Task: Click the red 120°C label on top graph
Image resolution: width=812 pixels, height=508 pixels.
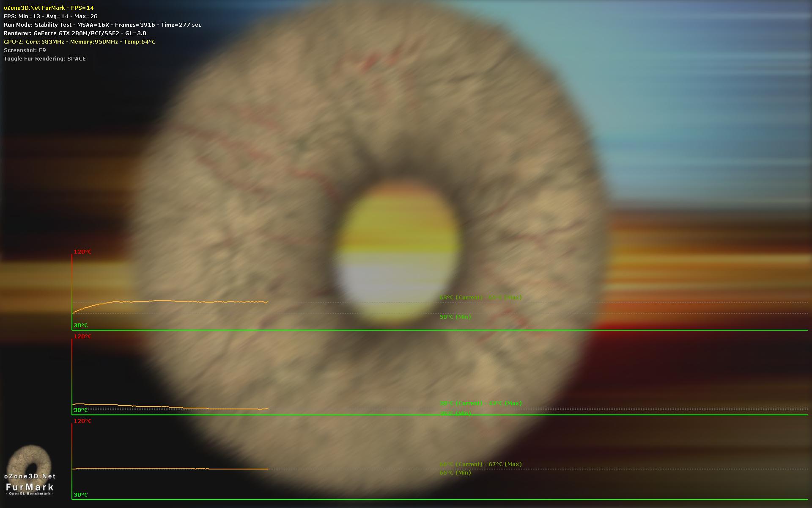Action: (x=82, y=251)
